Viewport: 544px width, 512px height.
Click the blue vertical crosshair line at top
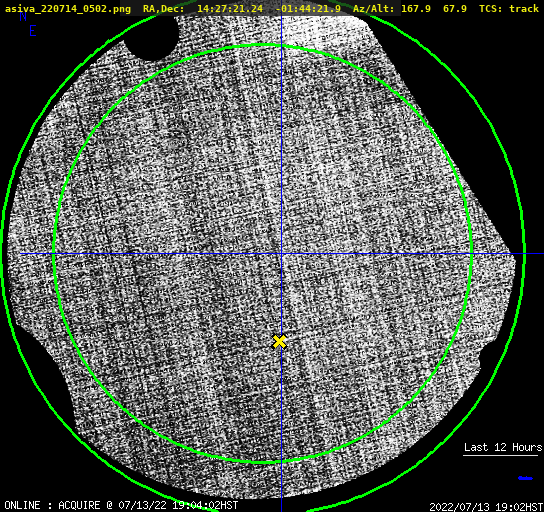point(281,29)
